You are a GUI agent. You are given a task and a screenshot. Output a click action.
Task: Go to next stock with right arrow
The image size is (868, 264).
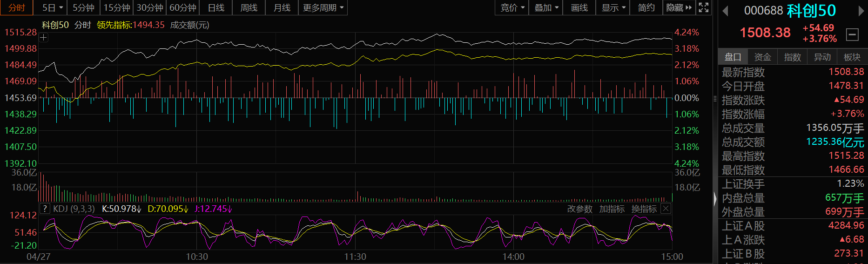(x=861, y=11)
